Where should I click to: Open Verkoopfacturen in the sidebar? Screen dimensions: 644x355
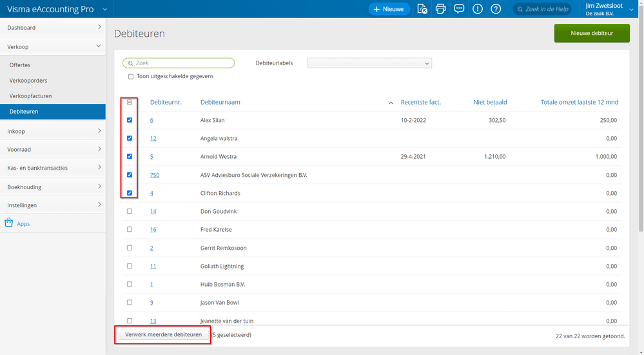[31, 96]
